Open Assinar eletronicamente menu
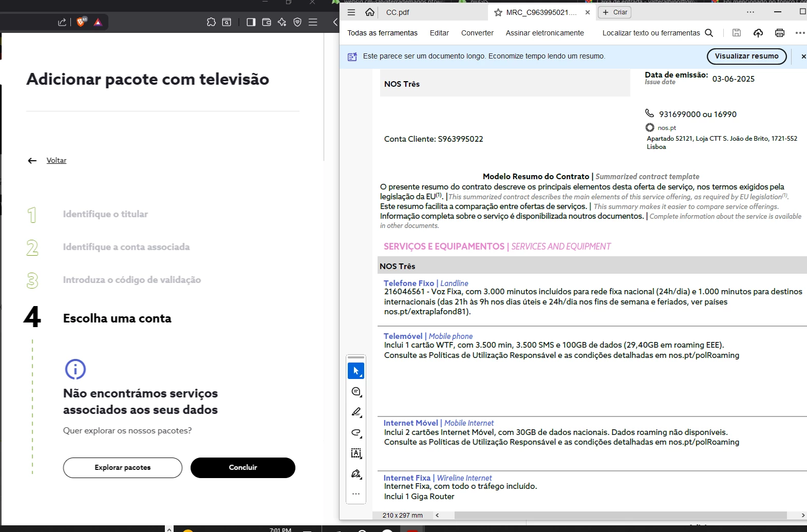The width and height of the screenshot is (807, 532). coord(545,33)
